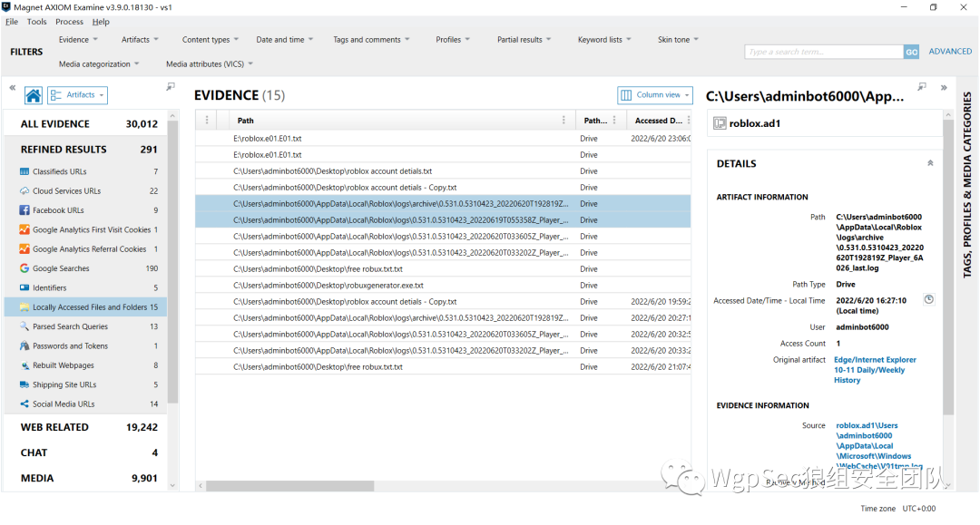Open the Tools menu
The image size is (980, 525).
[x=37, y=22]
